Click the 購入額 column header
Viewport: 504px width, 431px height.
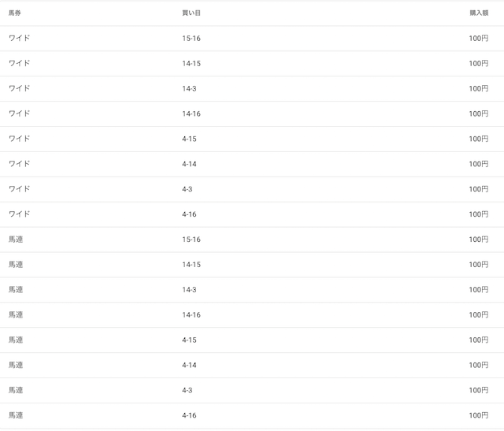click(479, 13)
